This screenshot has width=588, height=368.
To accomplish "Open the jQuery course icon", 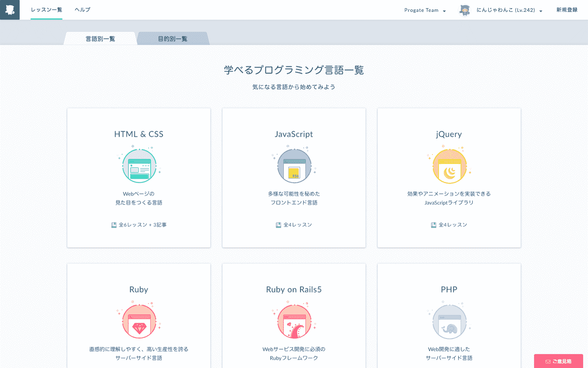I will point(449,166).
